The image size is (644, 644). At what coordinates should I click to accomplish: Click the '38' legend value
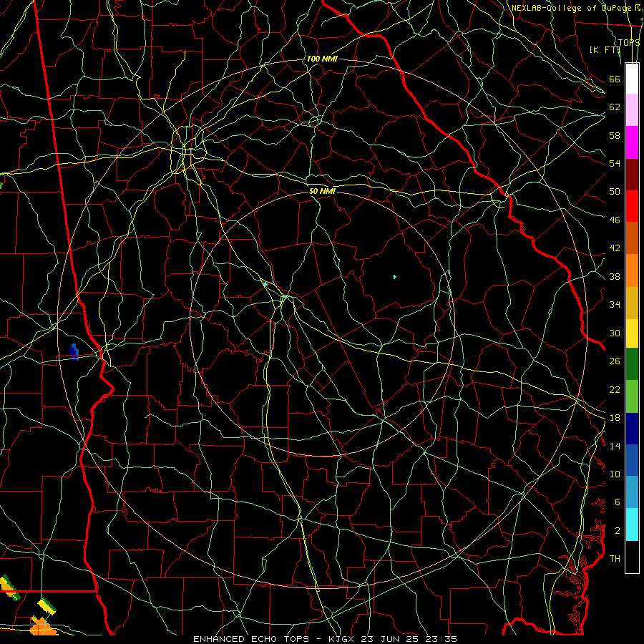[x=615, y=276]
